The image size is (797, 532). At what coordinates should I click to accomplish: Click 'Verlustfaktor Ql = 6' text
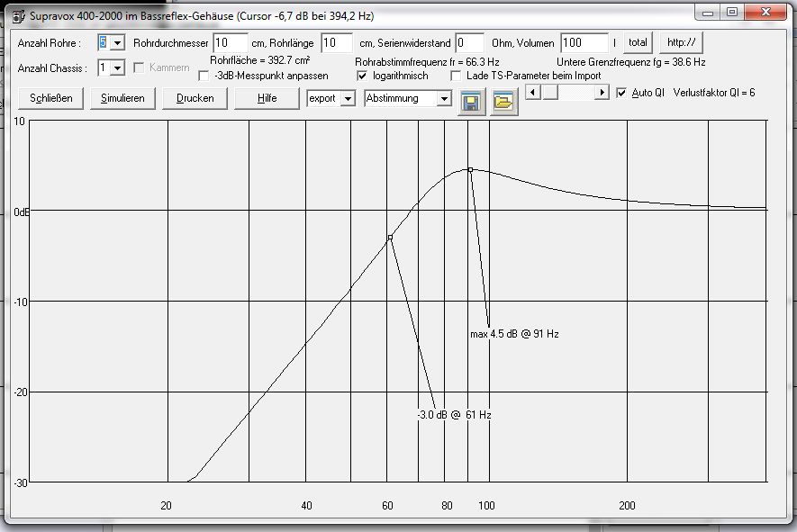pyautogui.click(x=713, y=93)
